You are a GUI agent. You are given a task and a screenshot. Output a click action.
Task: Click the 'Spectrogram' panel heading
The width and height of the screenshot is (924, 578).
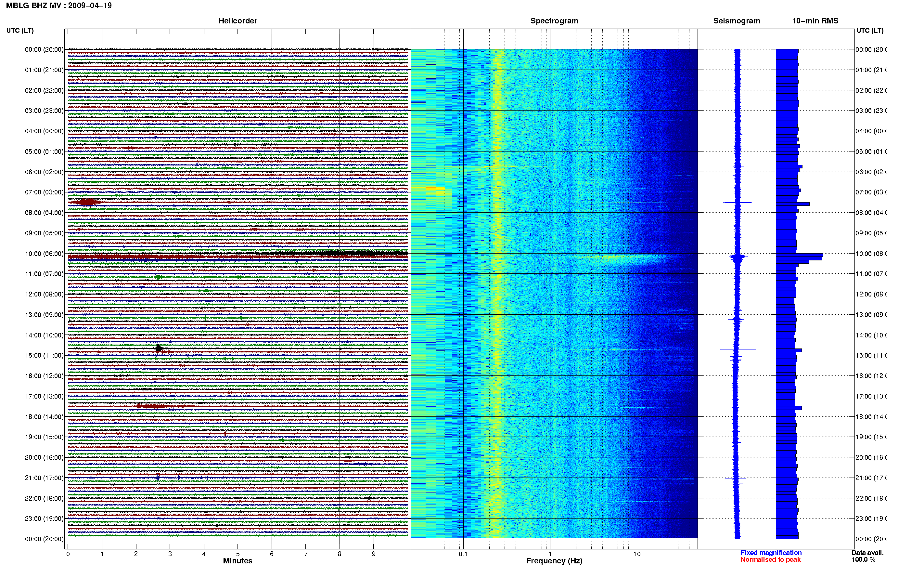click(x=554, y=21)
